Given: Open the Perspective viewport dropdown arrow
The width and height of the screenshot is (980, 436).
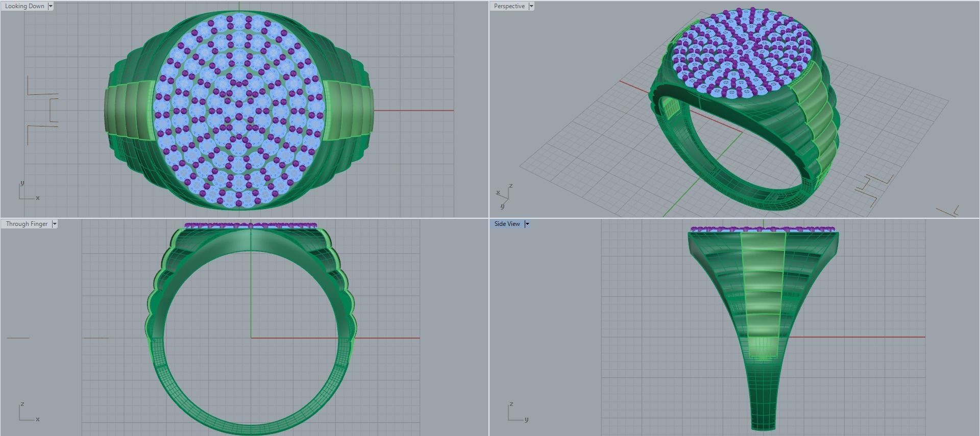Looking at the screenshot, I should coord(531,6).
